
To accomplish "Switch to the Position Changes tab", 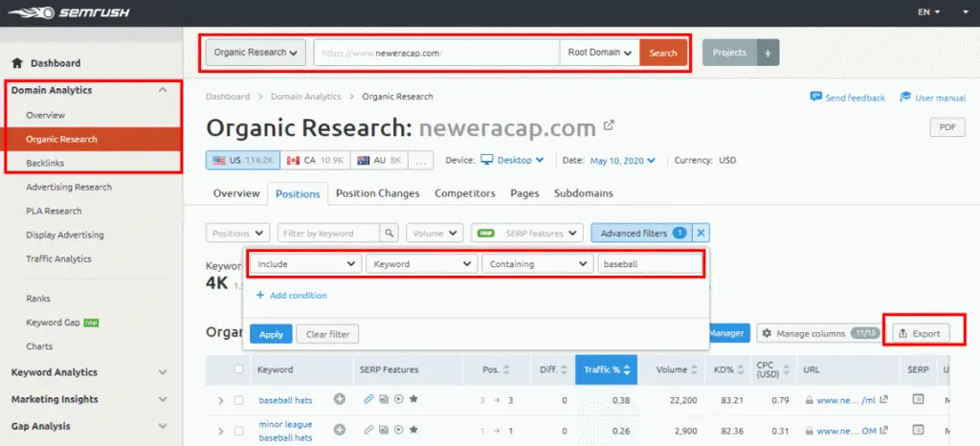I will (x=377, y=193).
